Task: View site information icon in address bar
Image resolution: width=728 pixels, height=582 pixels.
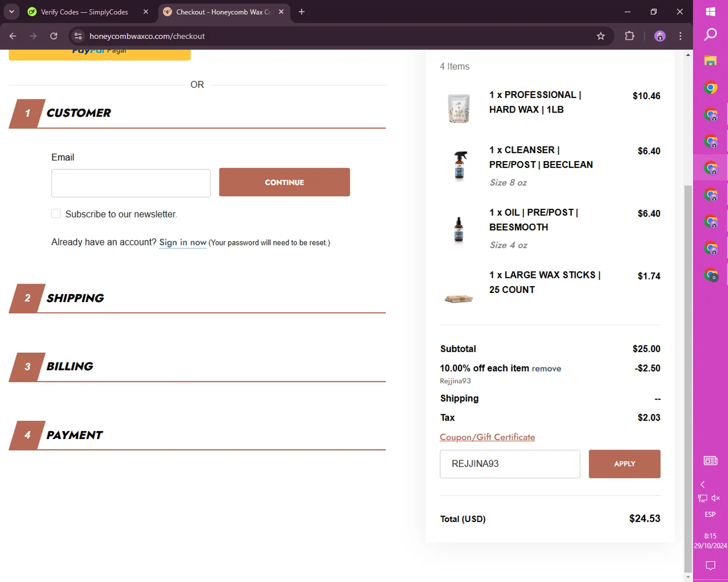Action: (x=78, y=36)
